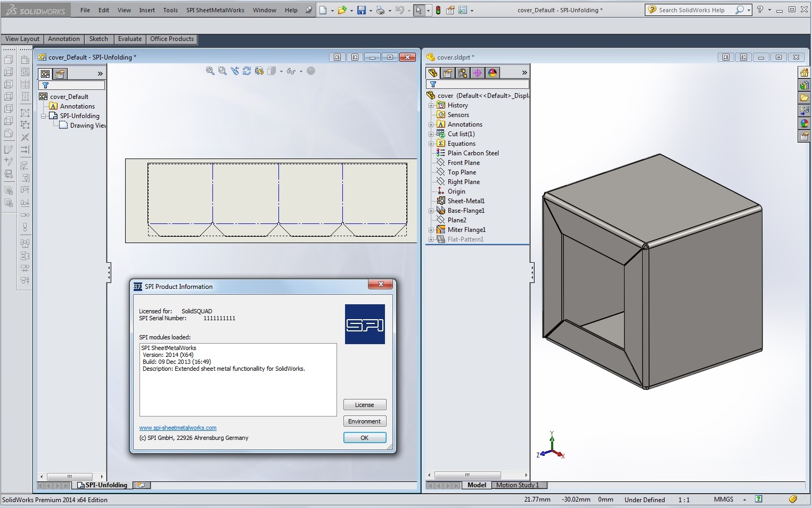The height and width of the screenshot is (508, 812).
Task: Open dropdown arrow next to New
Action: [332, 11]
